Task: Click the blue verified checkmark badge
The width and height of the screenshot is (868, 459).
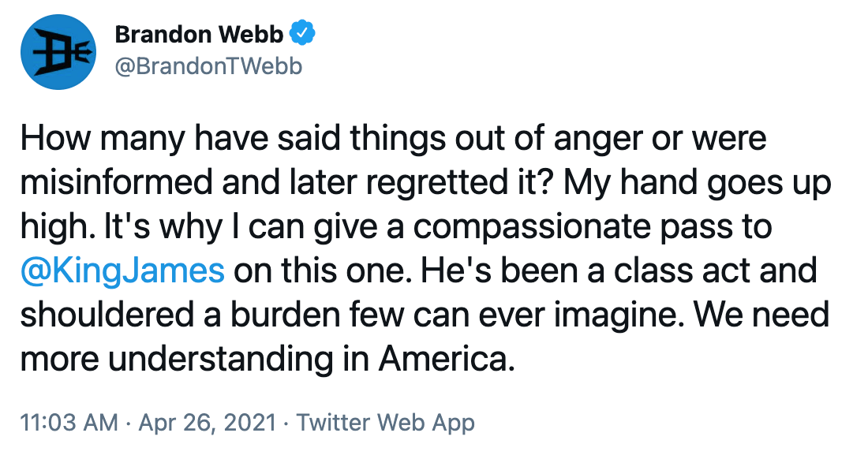Action: point(303,34)
